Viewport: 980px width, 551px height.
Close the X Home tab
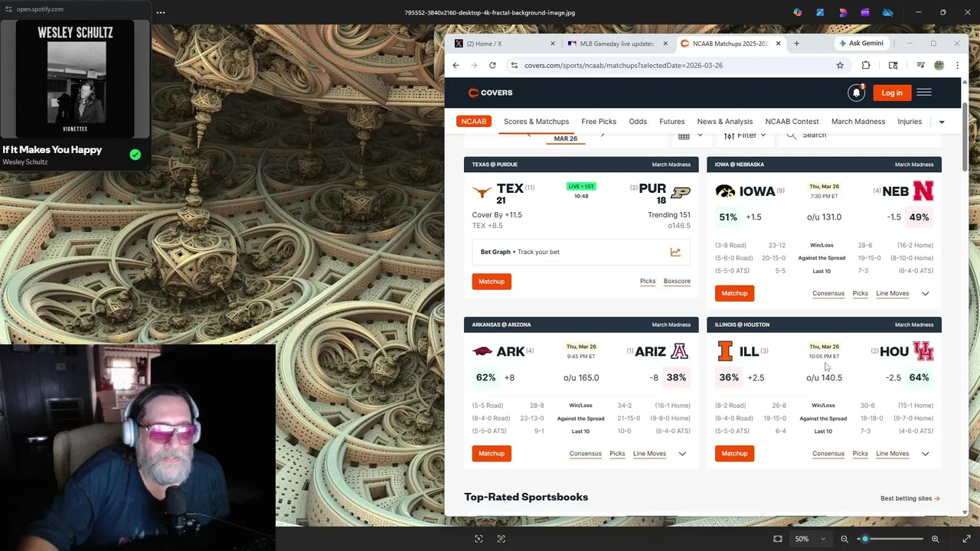[553, 44]
